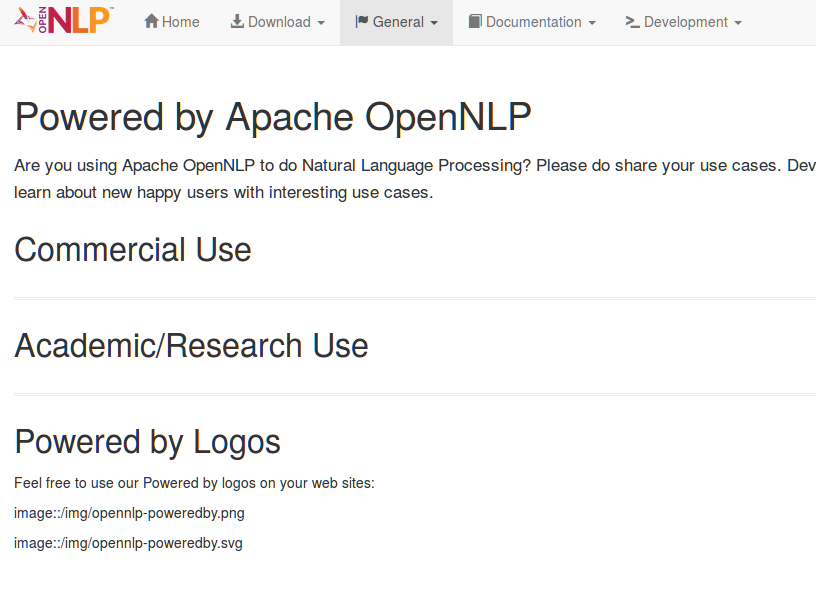Viewport: 816px width, 616px height.
Task: Expand the General dropdown caret
Action: [434, 23]
